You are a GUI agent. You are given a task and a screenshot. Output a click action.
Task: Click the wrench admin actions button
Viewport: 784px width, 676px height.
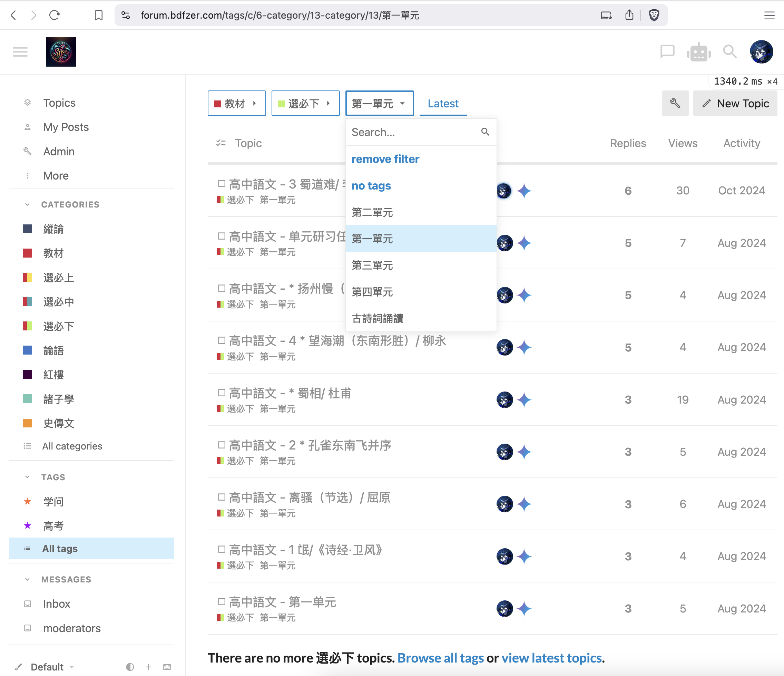(x=675, y=103)
